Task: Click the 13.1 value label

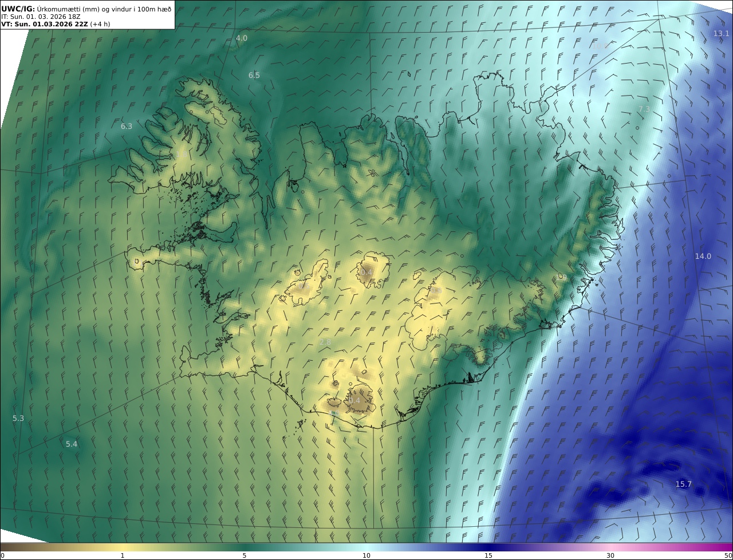Action: pos(721,34)
